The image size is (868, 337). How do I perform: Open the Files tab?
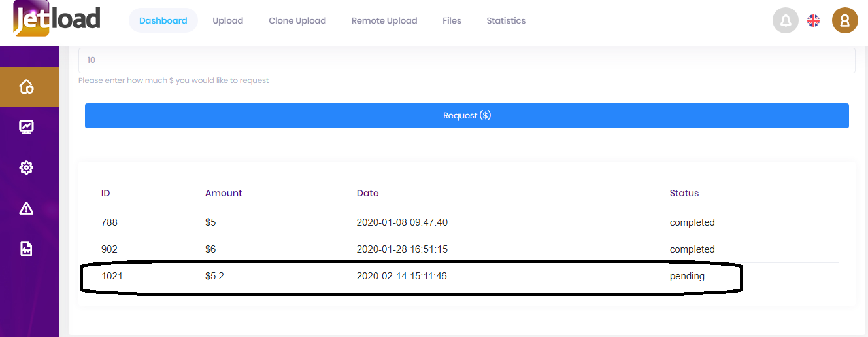(x=452, y=21)
